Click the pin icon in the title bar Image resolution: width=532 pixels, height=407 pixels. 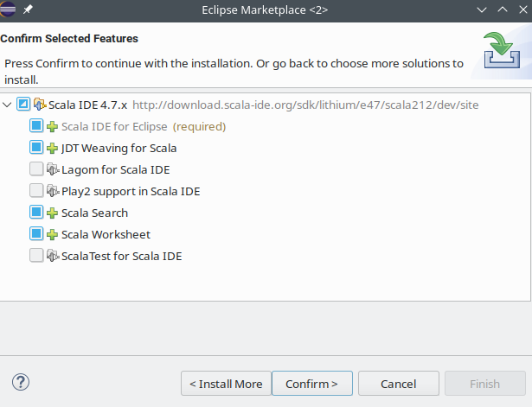click(x=28, y=10)
